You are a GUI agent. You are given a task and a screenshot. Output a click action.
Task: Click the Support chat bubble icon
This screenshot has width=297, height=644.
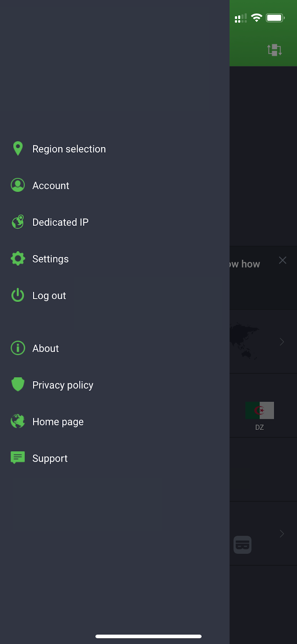coord(18,458)
